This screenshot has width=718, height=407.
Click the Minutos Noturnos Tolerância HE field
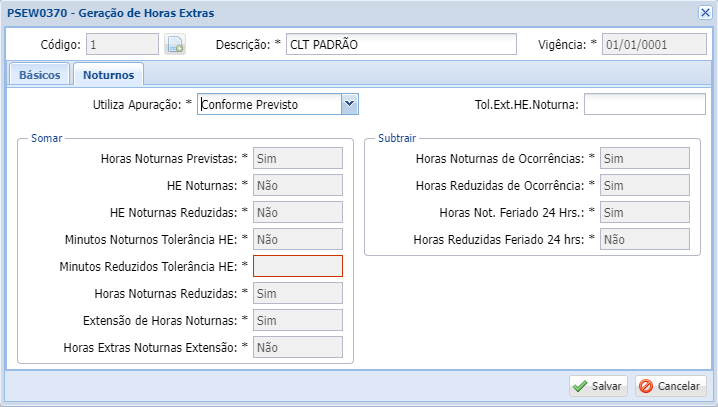pyautogui.click(x=298, y=239)
